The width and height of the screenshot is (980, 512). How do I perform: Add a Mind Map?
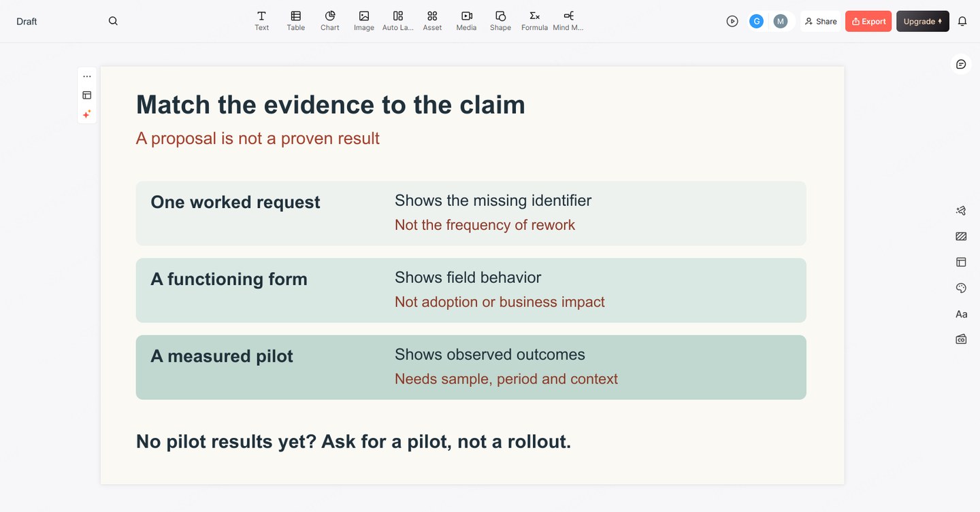coord(568,21)
